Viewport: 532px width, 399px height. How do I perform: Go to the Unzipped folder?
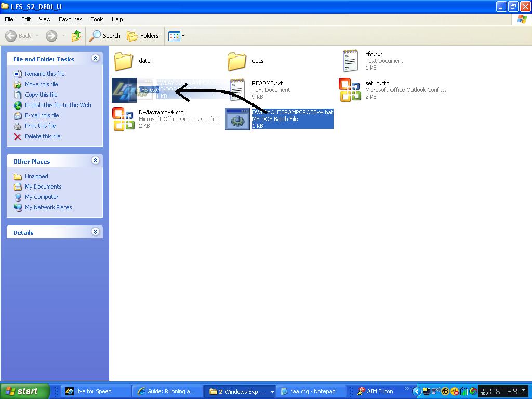pyautogui.click(x=36, y=176)
